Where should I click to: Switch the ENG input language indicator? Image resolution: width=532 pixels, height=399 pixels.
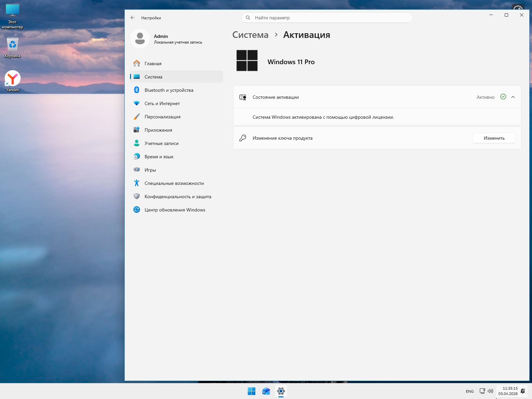(469, 391)
